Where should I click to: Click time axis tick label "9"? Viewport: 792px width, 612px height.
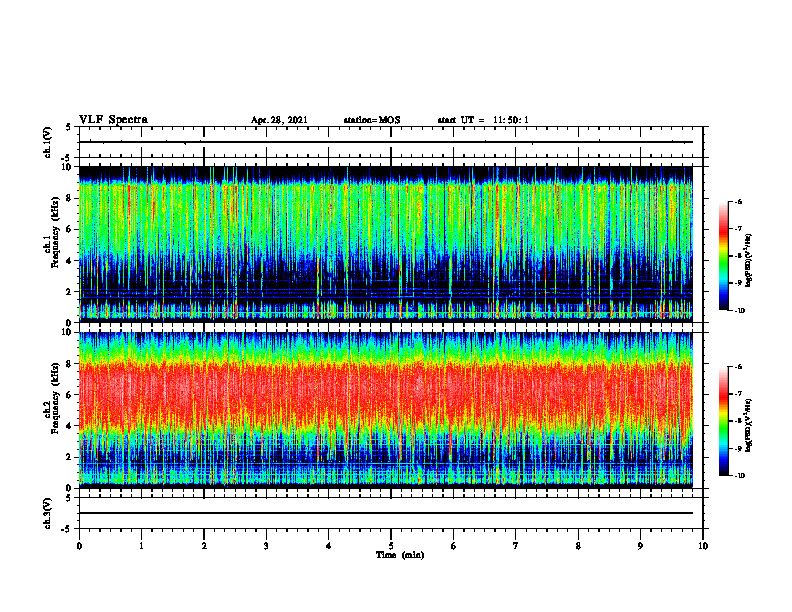640,546
